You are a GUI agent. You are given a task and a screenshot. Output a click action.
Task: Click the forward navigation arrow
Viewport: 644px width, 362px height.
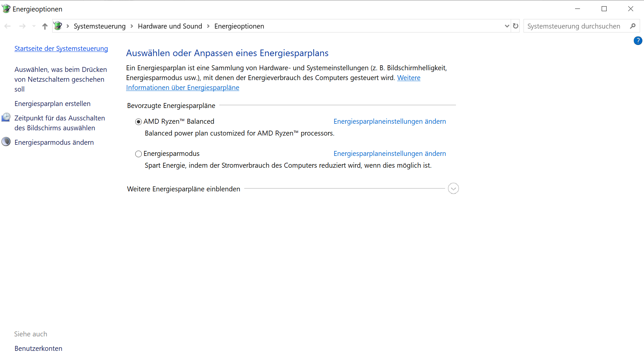click(x=22, y=26)
